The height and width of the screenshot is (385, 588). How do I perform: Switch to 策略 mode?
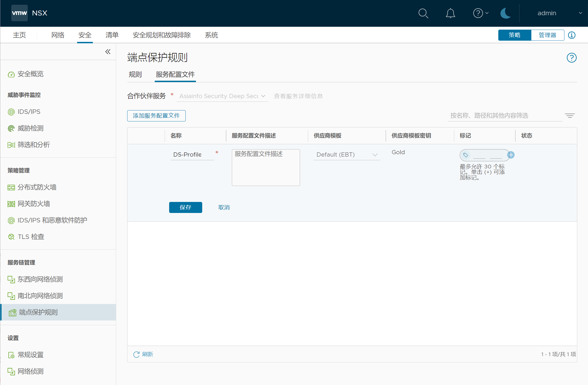click(515, 35)
